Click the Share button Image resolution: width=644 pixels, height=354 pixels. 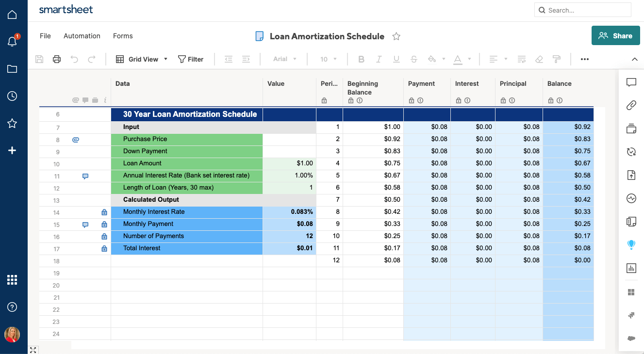coord(615,35)
